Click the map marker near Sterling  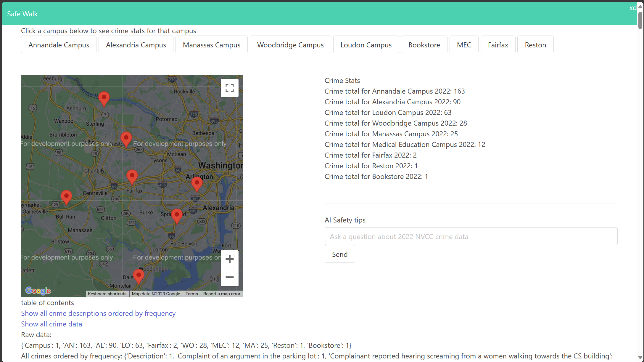[104, 98]
